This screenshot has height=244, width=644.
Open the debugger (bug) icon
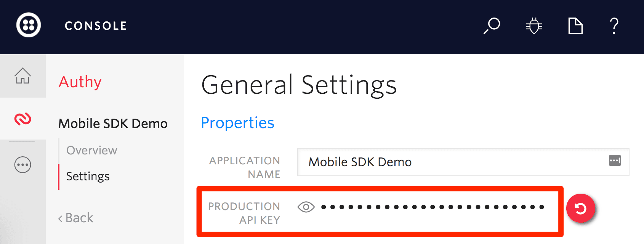(x=534, y=26)
